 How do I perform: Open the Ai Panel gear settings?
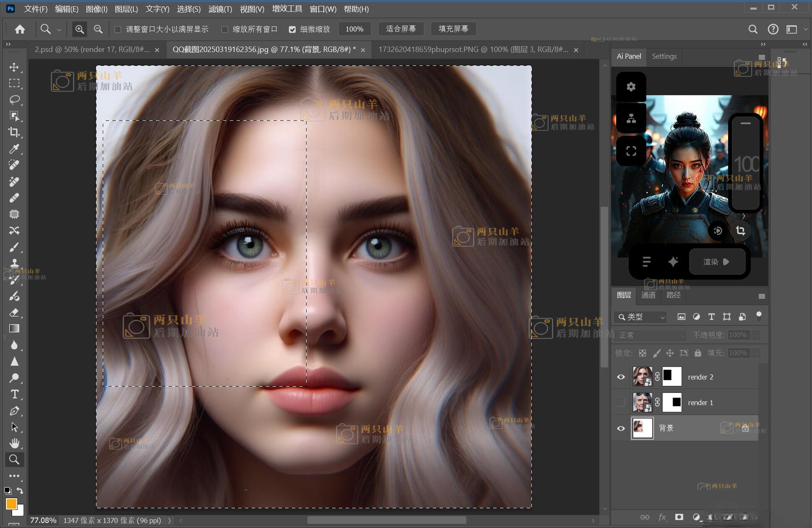[x=631, y=87]
